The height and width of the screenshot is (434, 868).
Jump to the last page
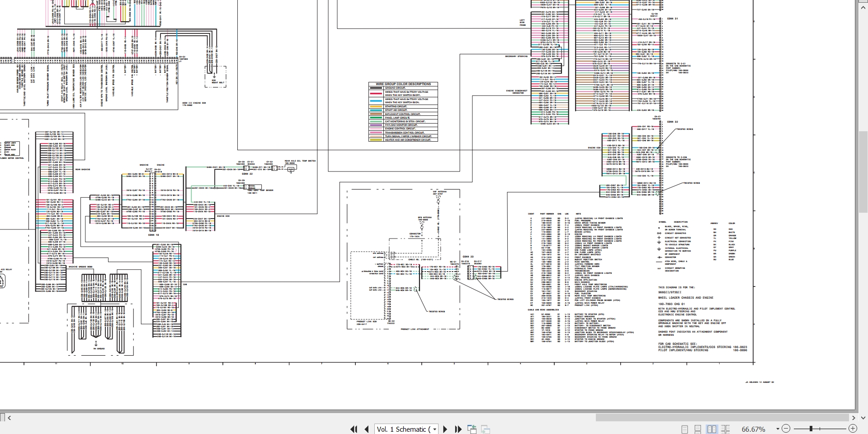(458, 429)
